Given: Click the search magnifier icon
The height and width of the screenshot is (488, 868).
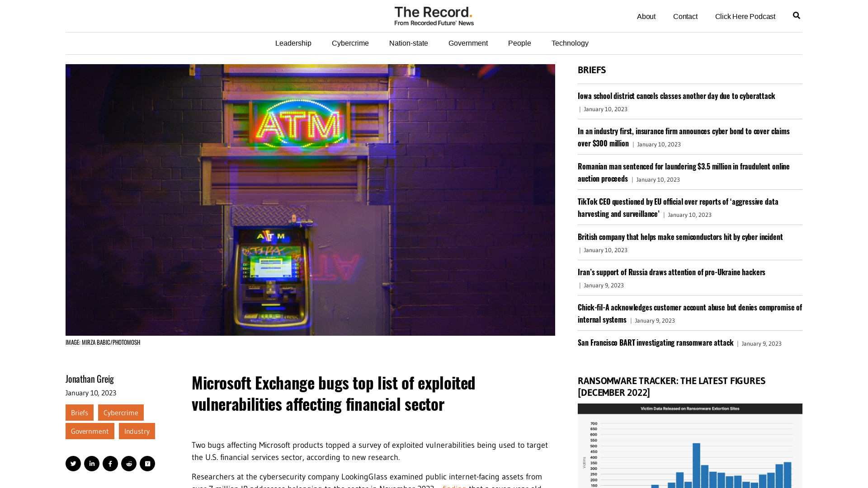Looking at the screenshot, I should click(797, 15).
